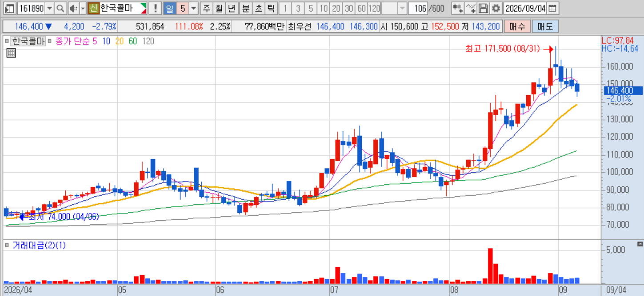Click the red-green corner flag beside 한국콜마
Viewport: 644px width, 296px height.
point(143,8)
